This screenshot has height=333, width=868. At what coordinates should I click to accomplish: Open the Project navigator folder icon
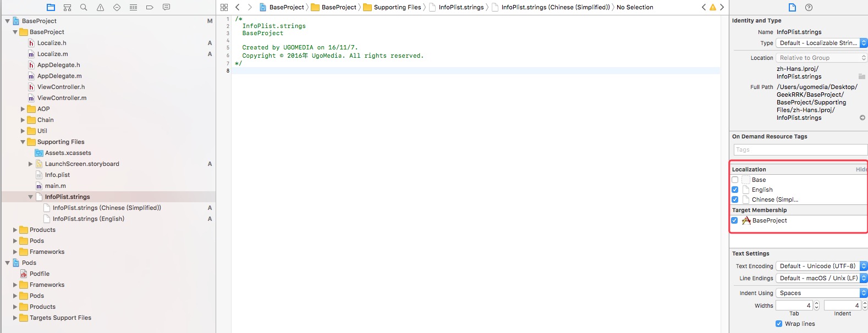(51, 7)
